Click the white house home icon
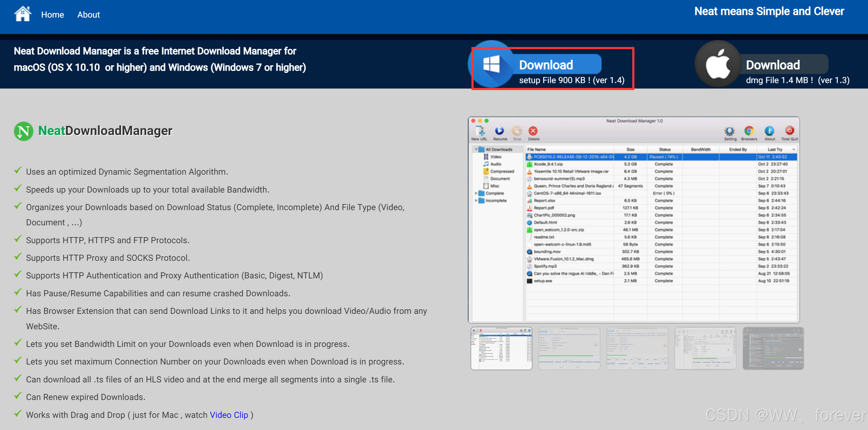The image size is (868, 430). click(22, 14)
